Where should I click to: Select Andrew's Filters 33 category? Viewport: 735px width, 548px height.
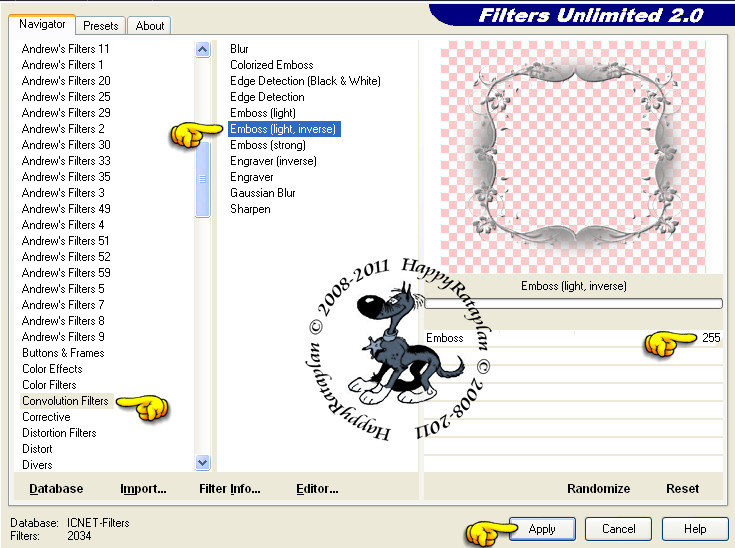[x=66, y=160]
